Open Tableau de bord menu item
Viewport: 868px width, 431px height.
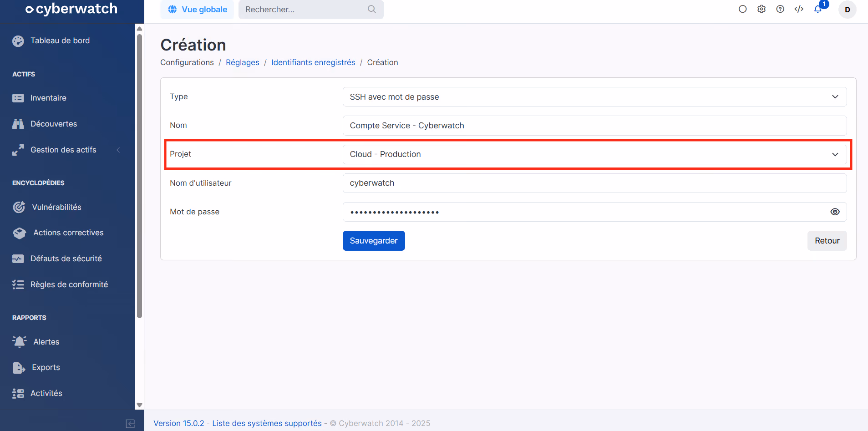coord(60,41)
